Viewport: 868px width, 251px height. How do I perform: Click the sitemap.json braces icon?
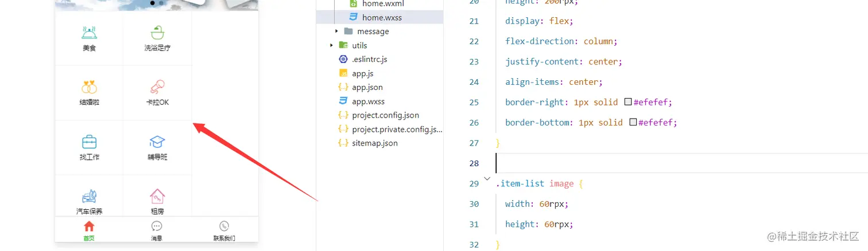343,143
